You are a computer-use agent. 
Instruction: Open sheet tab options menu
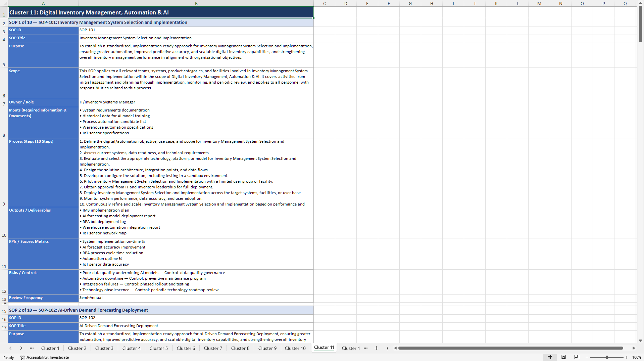pos(387,348)
